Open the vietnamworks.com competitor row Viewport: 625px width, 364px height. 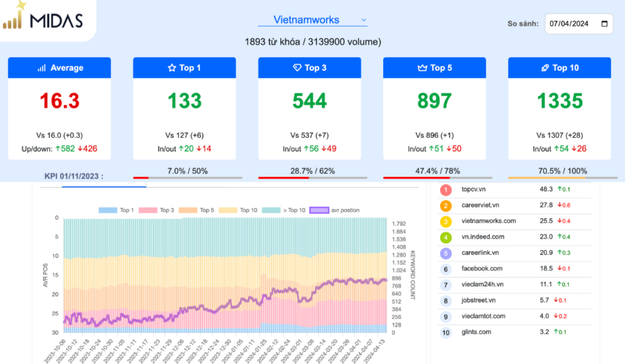pyautogui.click(x=515, y=221)
